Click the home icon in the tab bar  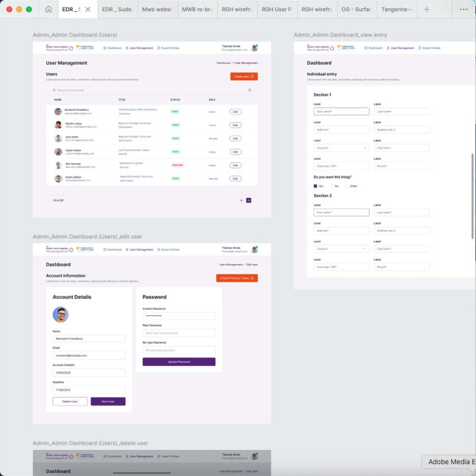[x=48, y=10]
